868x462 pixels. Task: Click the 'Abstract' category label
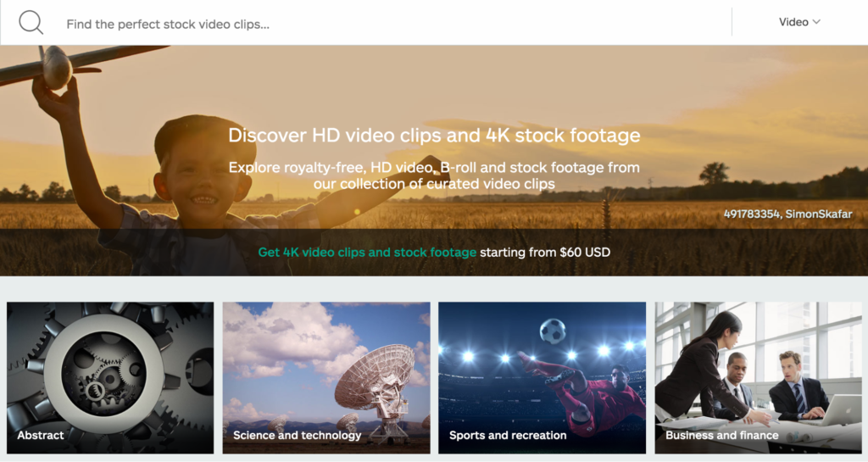41,435
